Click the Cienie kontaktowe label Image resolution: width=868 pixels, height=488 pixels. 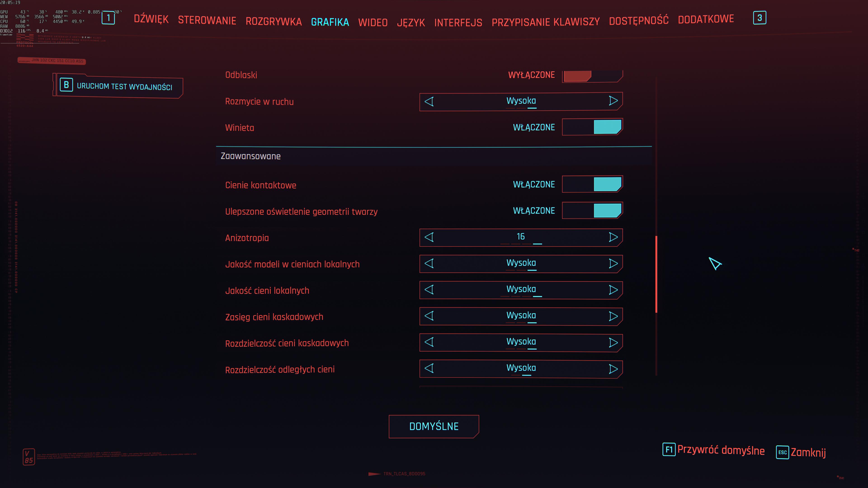pos(260,185)
